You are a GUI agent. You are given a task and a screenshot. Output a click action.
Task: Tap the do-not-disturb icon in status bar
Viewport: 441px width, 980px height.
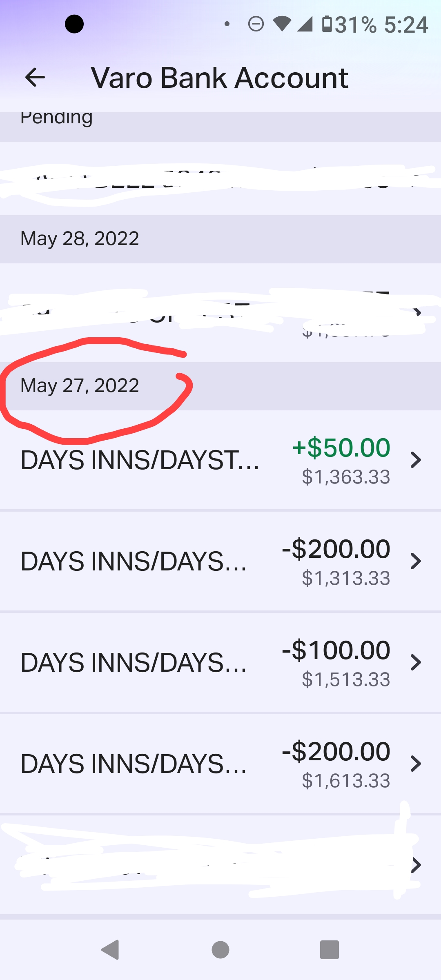point(256,24)
